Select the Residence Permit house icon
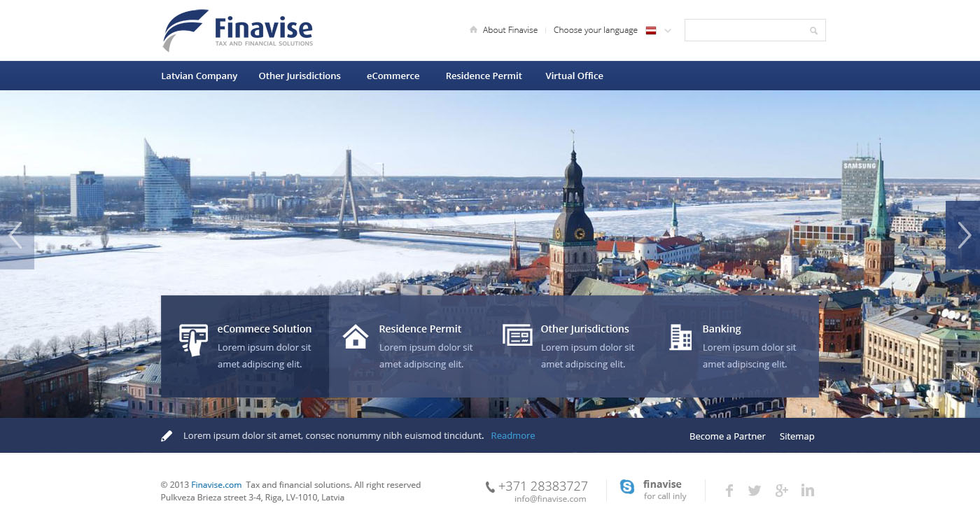 356,337
